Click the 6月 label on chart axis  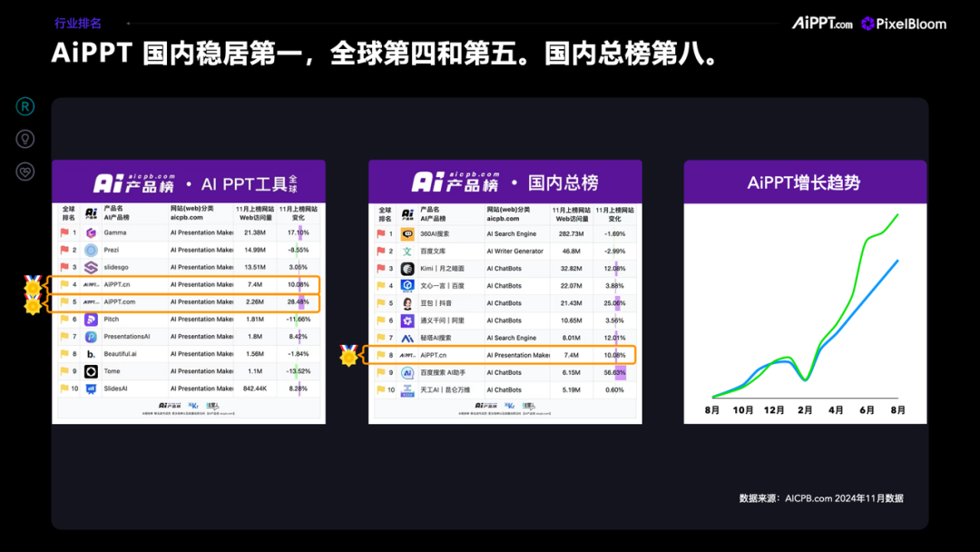click(x=867, y=410)
